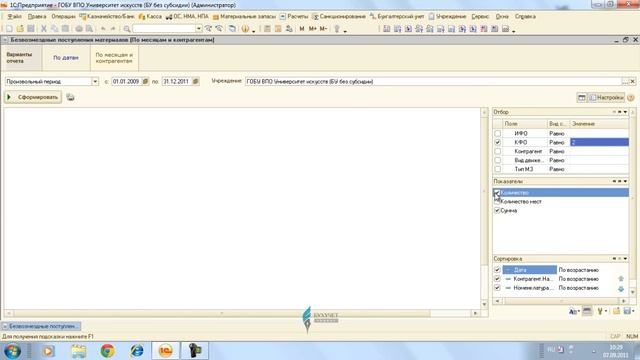This screenshot has height=360, width=640.
Task: Open calendar for the start date field
Action: tap(145, 81)
